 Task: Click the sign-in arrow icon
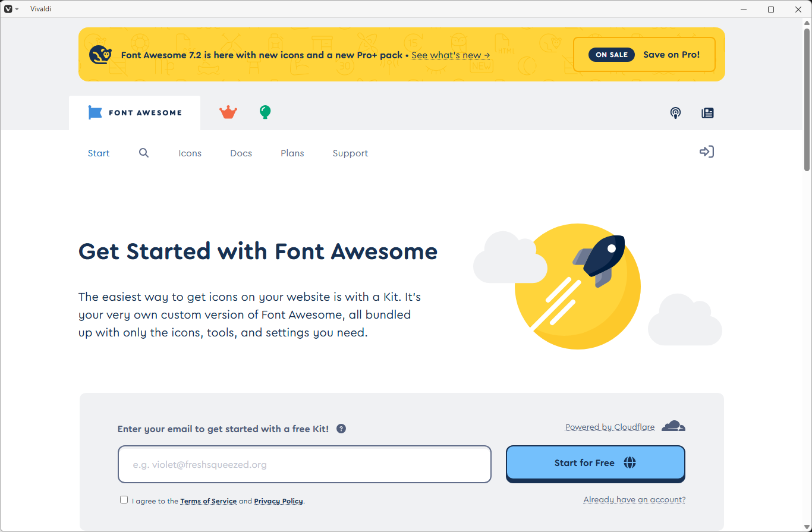pyautogui.click(x=706, y=152)
